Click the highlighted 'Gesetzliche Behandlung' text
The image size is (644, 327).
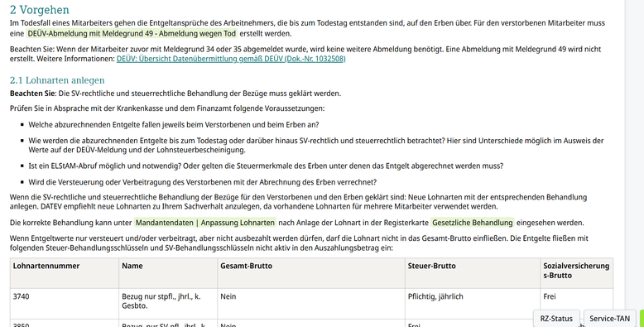[x=473, y=223]
